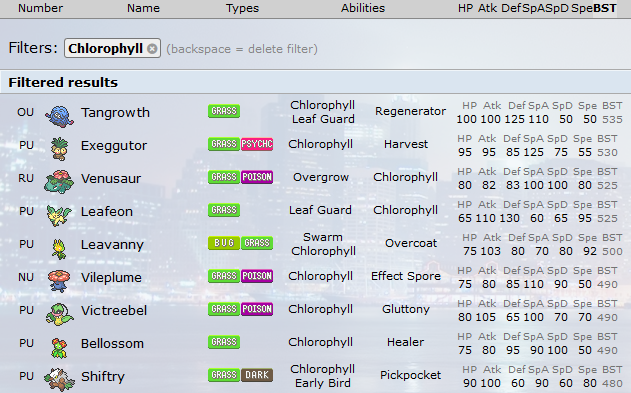The image size is (631, 393).
Task: Sort by the Number column header
Action: point(40,8)
